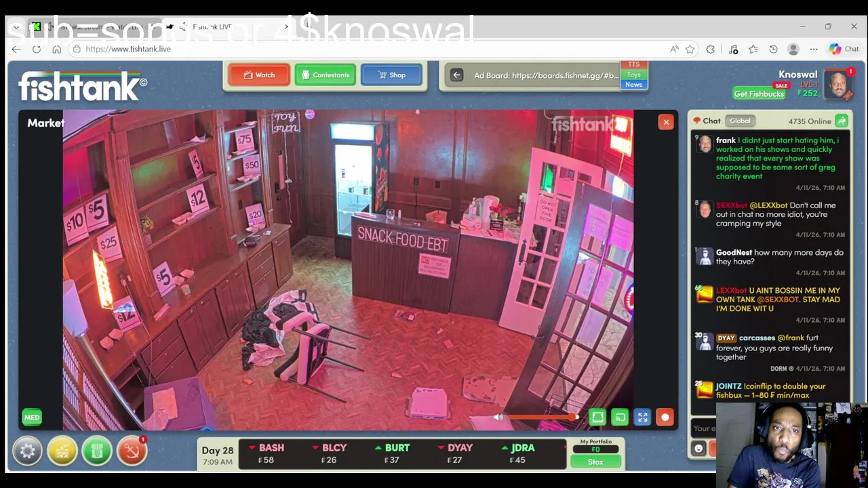Viewport: 868px width, 488px height.
Task: Open browser favorites list icon
Action: (x=753, y=49)
